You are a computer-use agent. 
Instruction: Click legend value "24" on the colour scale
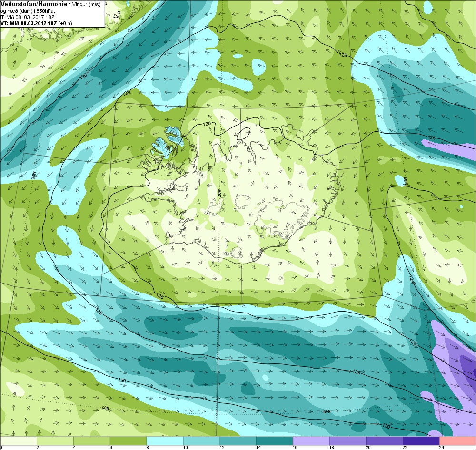442,447
